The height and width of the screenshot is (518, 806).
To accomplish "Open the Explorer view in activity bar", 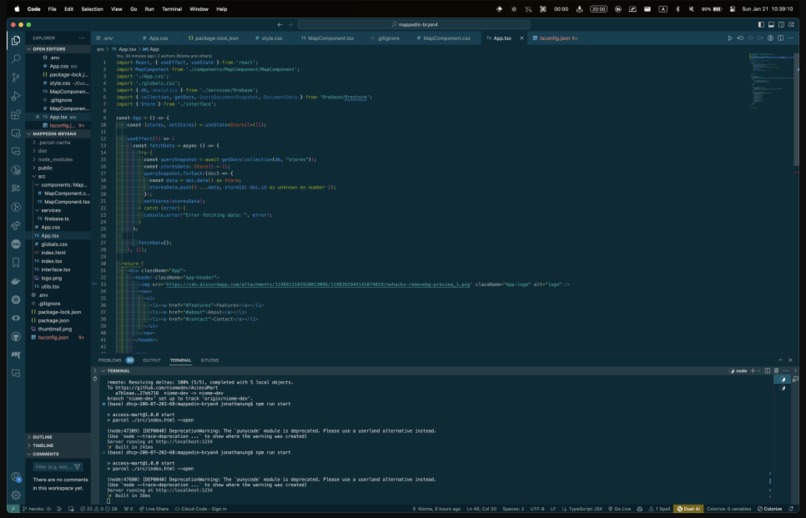I will click(x=16, y=41).
